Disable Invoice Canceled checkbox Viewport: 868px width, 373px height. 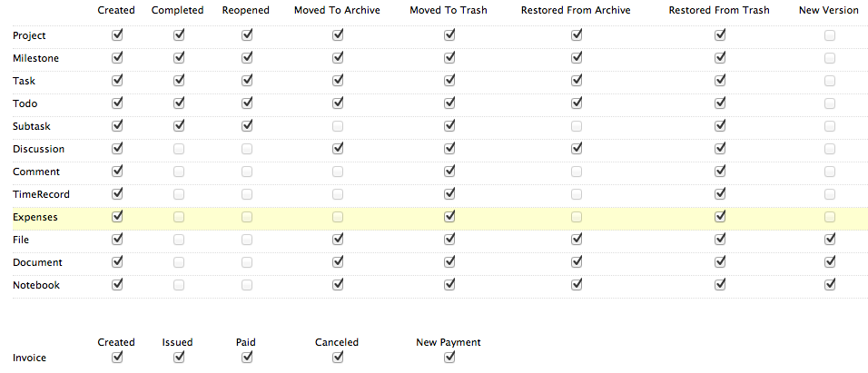(338, 358)
